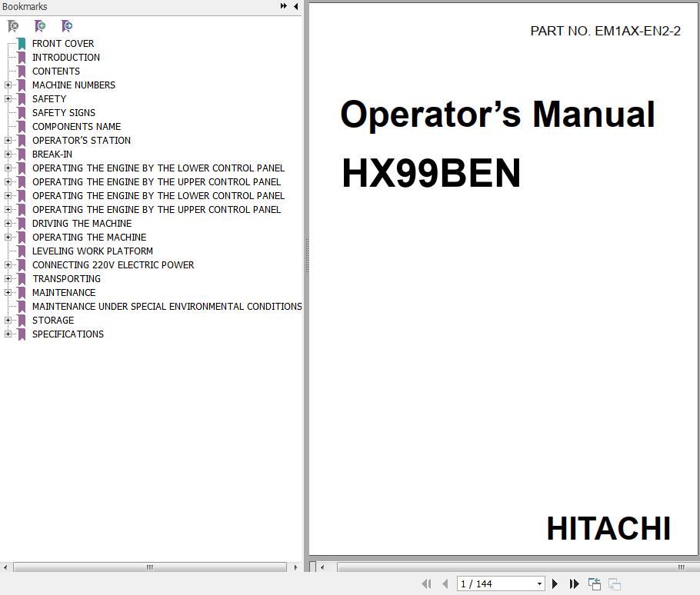The image size is (700, 595).
Task: Click the go-to bookmark icon with arrow badge
Action: [67, 26]
